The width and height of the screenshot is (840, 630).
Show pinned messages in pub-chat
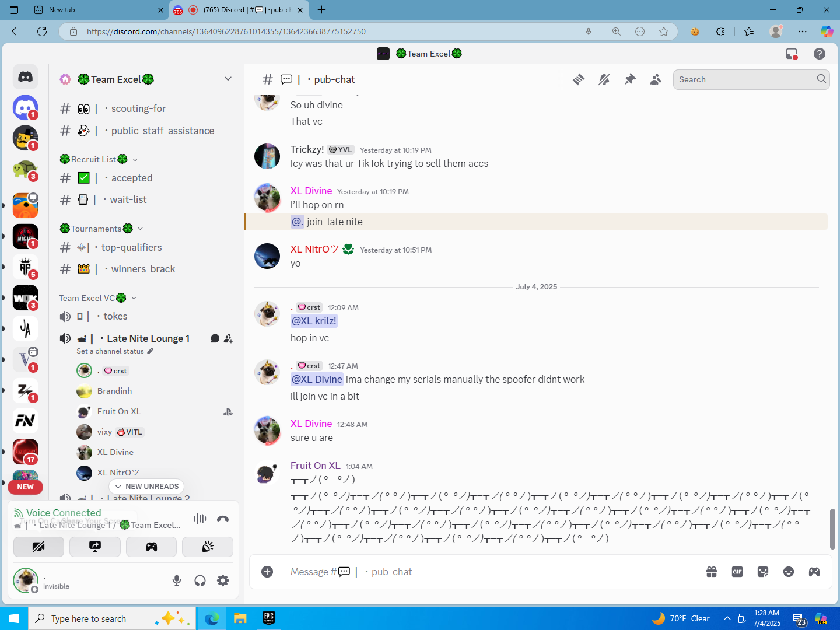[x=630, y=79]
